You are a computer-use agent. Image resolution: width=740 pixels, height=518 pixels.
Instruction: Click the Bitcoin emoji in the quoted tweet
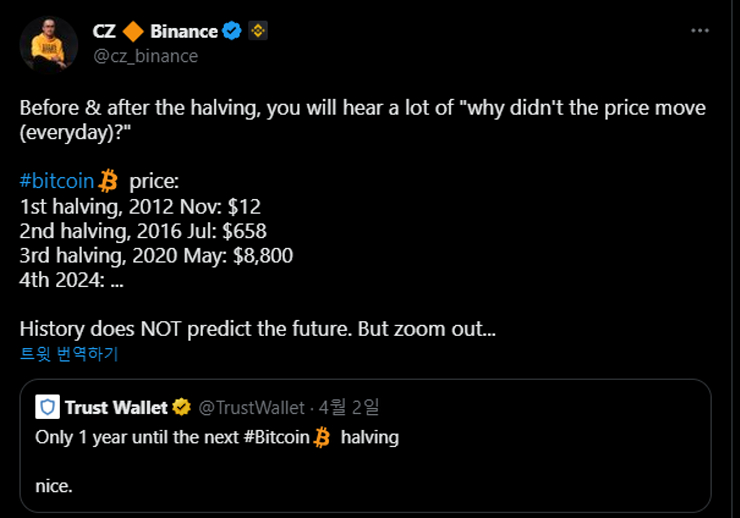tap(321, 437)
